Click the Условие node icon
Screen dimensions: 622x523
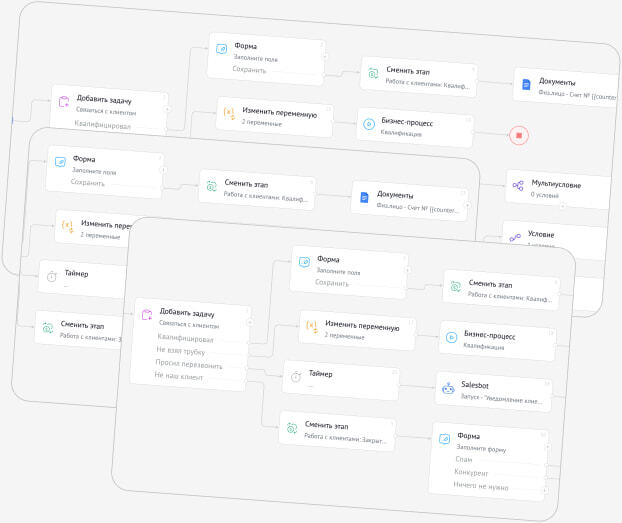515,238
